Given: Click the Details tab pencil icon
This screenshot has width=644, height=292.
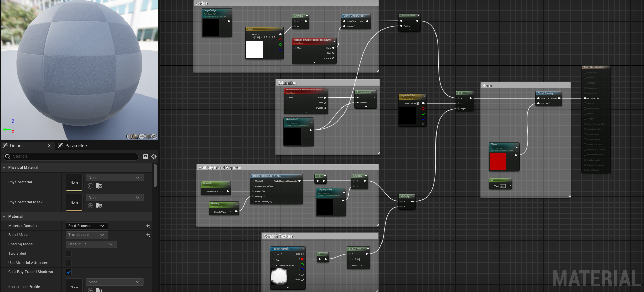Looking at the screenshot, I should click(5, 145).
